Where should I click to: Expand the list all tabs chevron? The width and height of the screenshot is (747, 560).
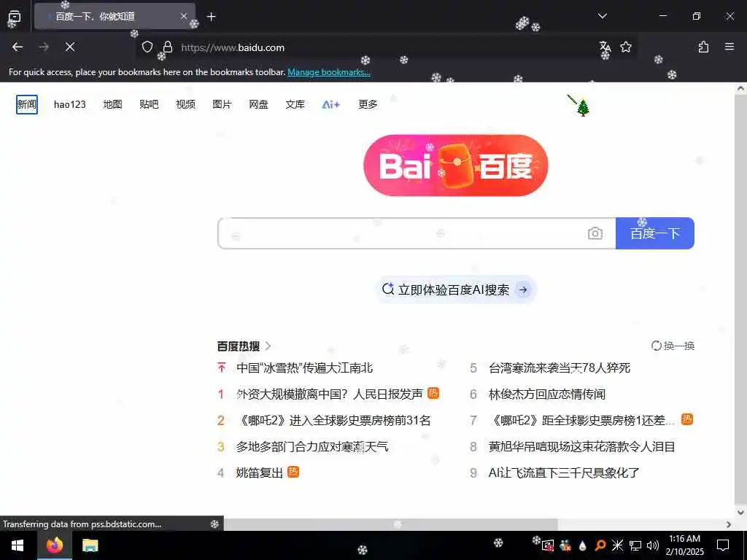tap(602, 16)
